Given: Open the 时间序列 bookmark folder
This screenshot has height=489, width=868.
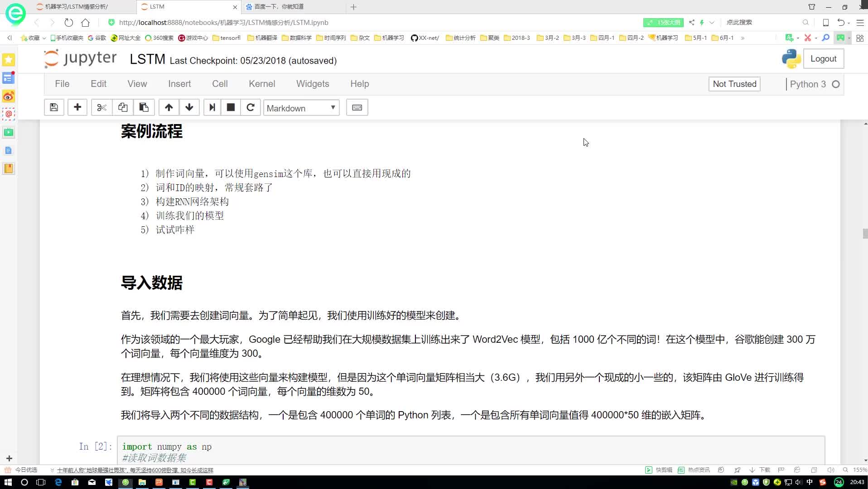Looking at the screenshot, I should (x=331, y=38).
